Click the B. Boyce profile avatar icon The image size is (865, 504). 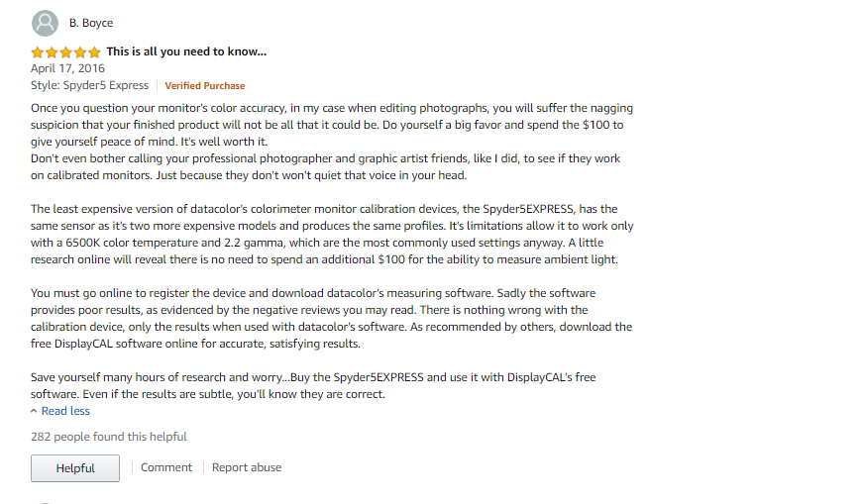point(45,23)
